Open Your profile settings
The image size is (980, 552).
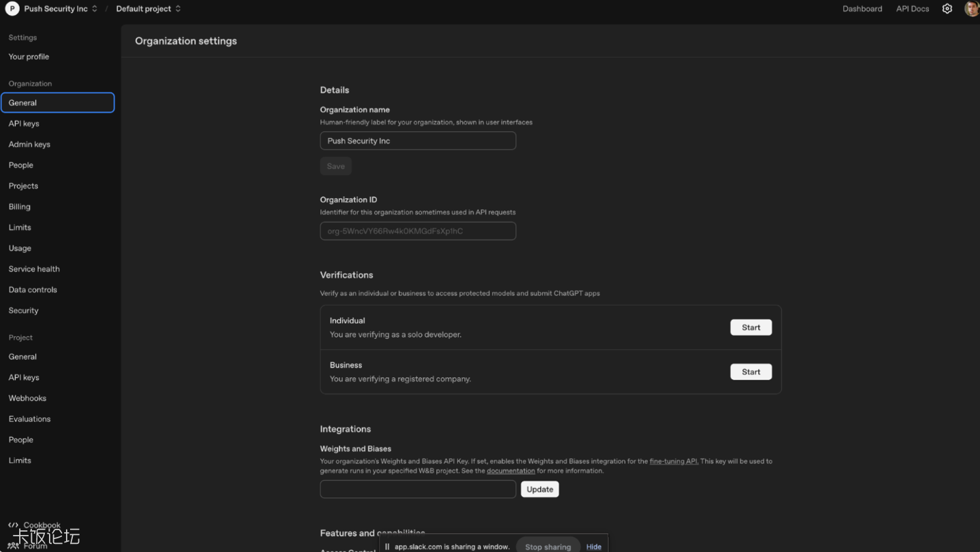coord(29,56)
